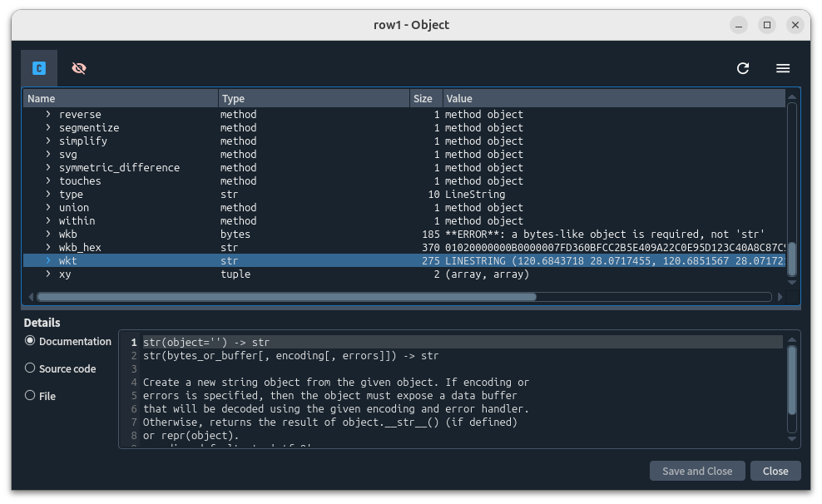This screenshot has width=822, height=504.
Task: Expand the symmetric_difference method row
Action: pyautogui.click(x=48, y=167)
